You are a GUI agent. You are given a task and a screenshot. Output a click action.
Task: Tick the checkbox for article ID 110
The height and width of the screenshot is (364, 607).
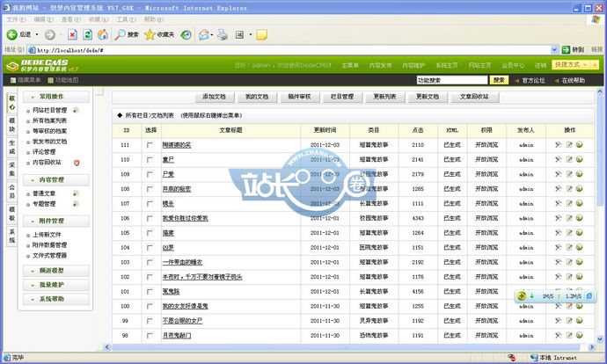[x=150, y=160]
